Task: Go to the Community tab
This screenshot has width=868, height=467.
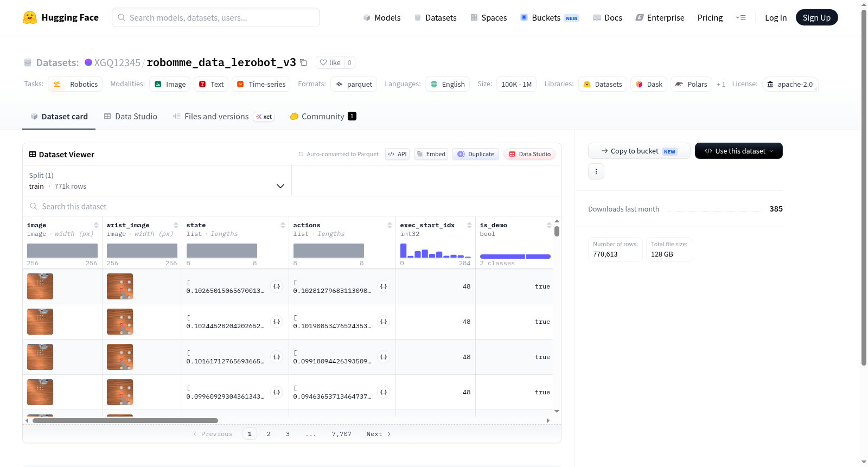Action: pyautogui.click(x=323, y=116)
